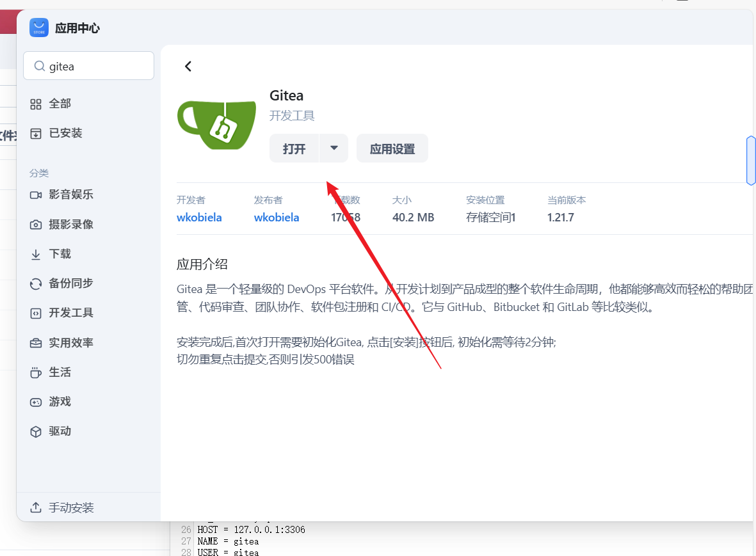This screenshot has height=556, width=756.
Task: Focus the gitea search field
Action: click(x=89, y=65)
